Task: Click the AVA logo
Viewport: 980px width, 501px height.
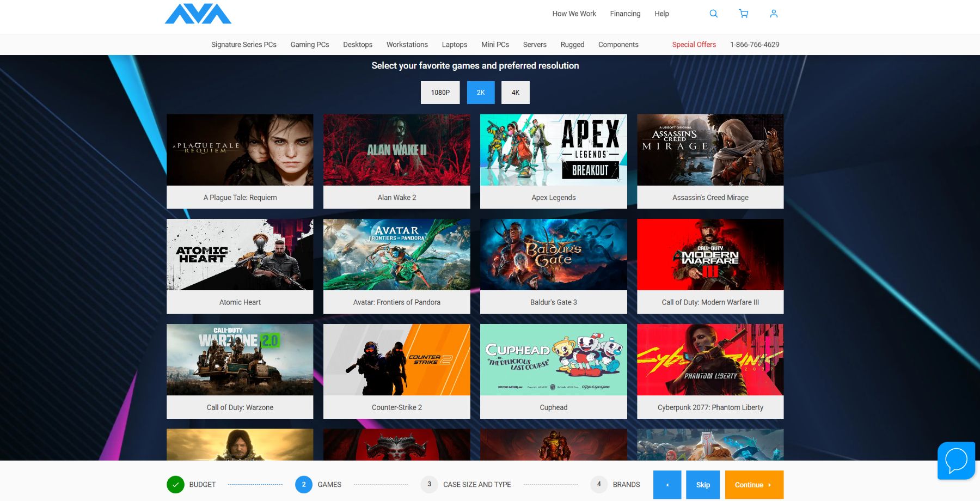Action: tap(198, 14)
